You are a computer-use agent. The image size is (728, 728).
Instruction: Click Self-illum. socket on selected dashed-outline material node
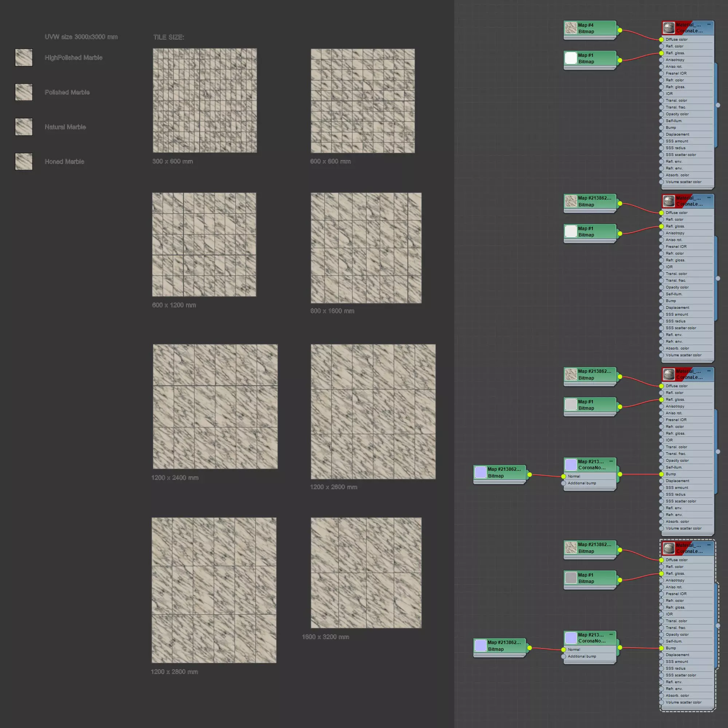(661, 641)
